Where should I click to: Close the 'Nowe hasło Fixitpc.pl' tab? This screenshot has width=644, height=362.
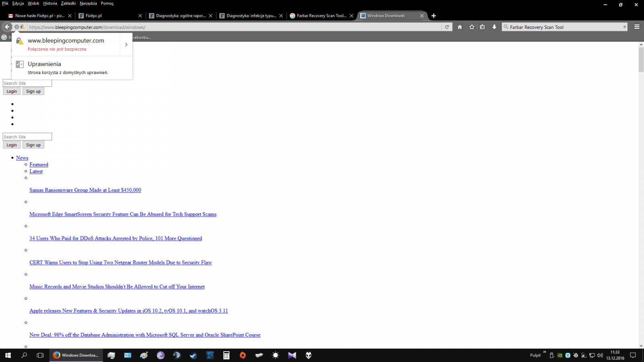coord(70,16)
